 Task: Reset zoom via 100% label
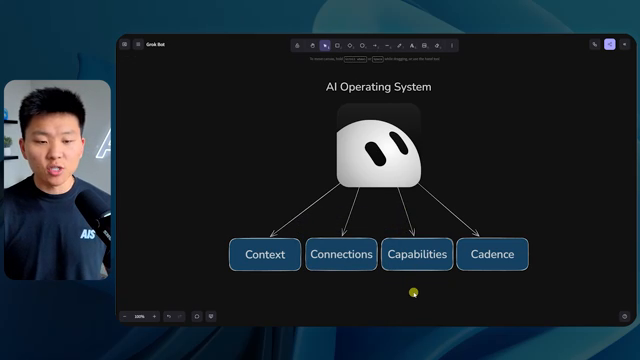[140, 316]
